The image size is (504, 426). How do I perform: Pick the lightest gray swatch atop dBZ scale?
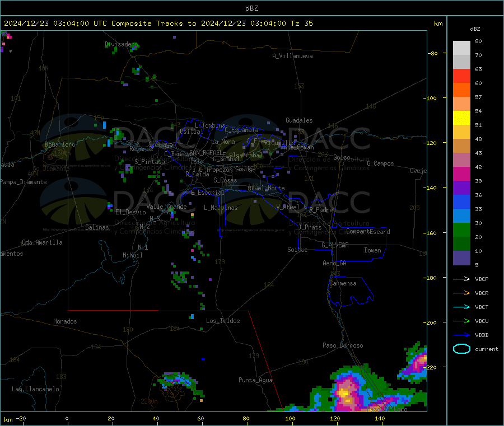coord(461,48)
